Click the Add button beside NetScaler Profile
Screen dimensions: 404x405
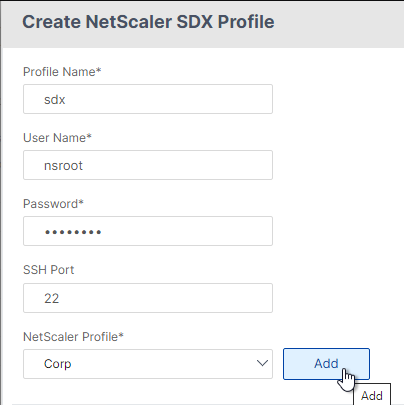326,364
